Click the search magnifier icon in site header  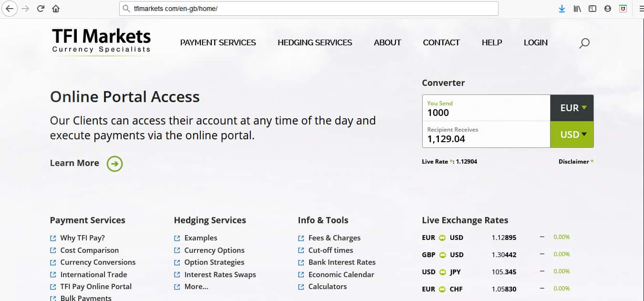click(584, 43)
